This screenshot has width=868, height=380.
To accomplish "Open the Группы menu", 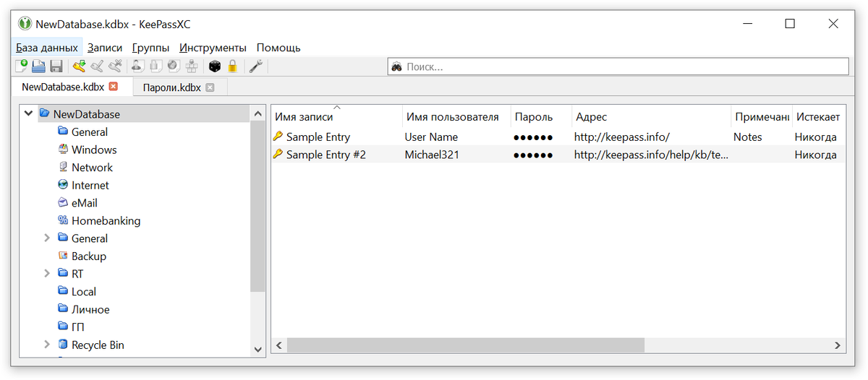I will 150,48.
